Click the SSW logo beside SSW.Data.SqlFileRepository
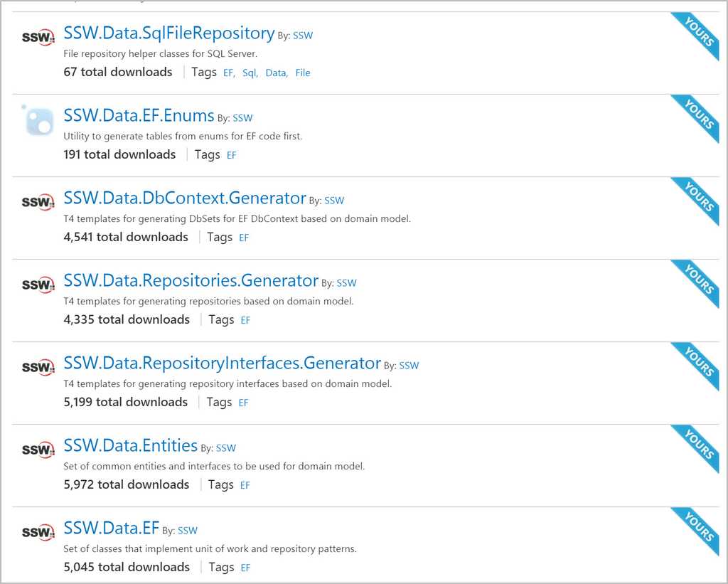 tap(38, 38)
